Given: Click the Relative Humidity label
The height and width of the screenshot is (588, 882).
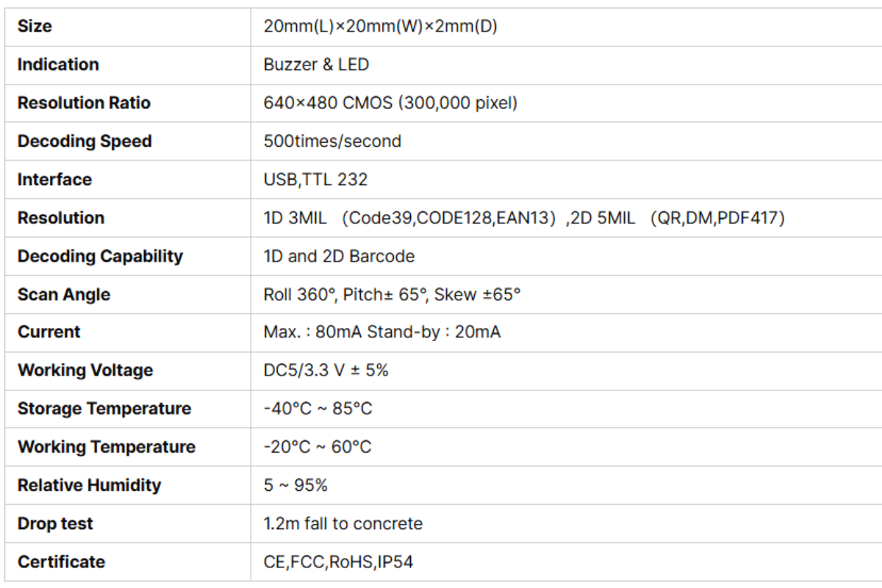Looking at the screenshot, I should tap(89, 485).
